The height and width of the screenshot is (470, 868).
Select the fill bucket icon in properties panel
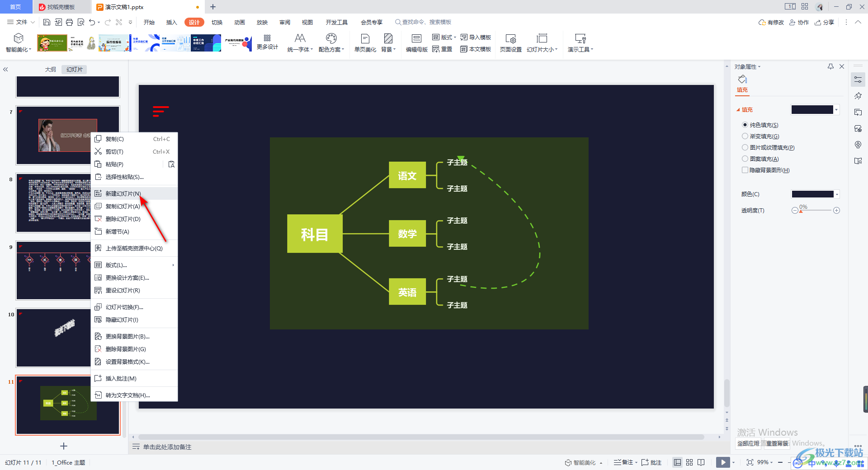coord(742,80)
